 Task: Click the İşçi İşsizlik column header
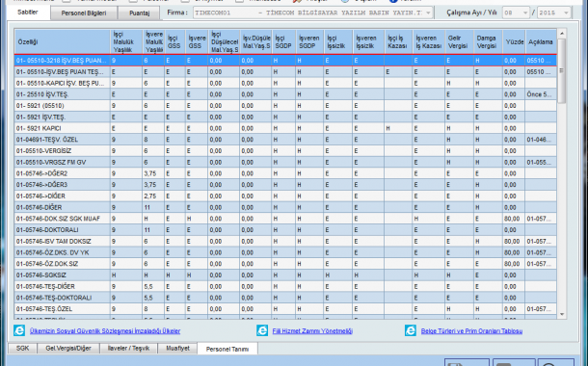pos(338,42)
